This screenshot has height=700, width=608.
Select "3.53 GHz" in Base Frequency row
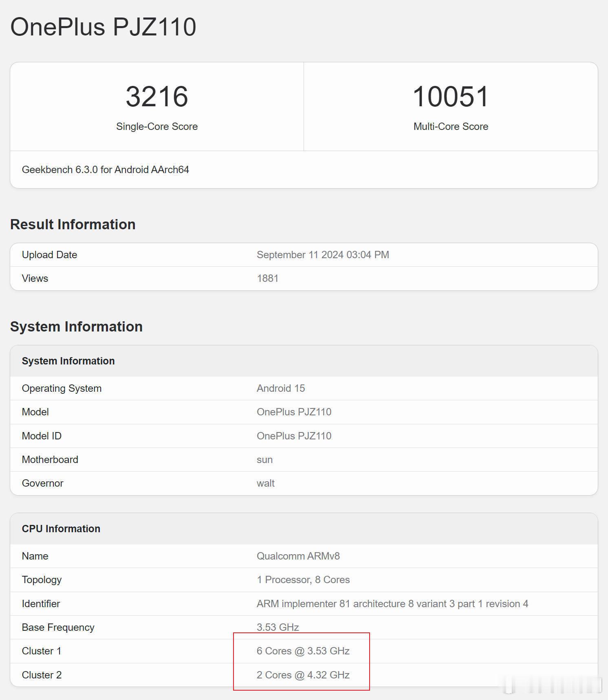[278, 627]
